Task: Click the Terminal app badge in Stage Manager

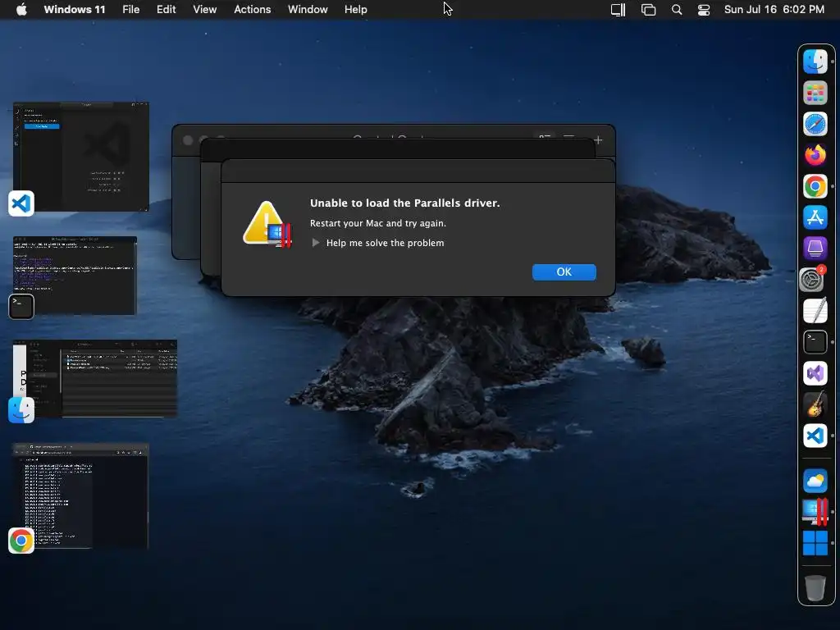Action: click(21, 307)
